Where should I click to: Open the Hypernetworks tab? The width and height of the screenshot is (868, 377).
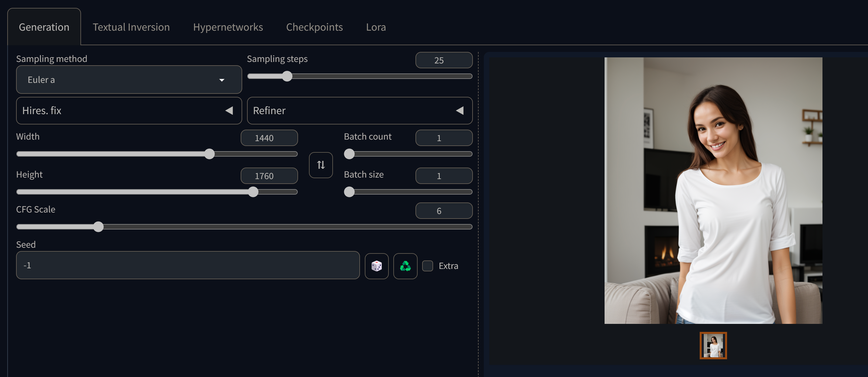click(228, 27)
